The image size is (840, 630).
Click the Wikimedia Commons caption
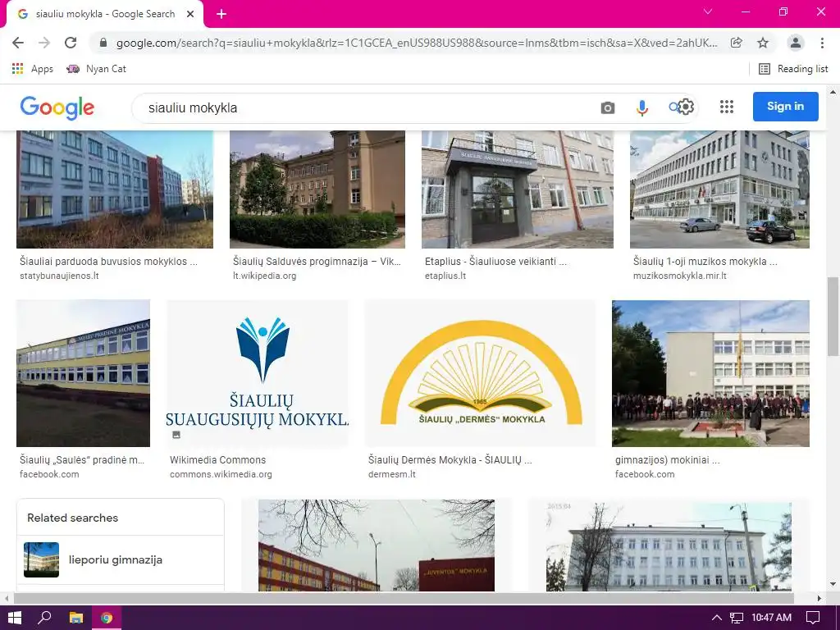[x=217, y=459]
